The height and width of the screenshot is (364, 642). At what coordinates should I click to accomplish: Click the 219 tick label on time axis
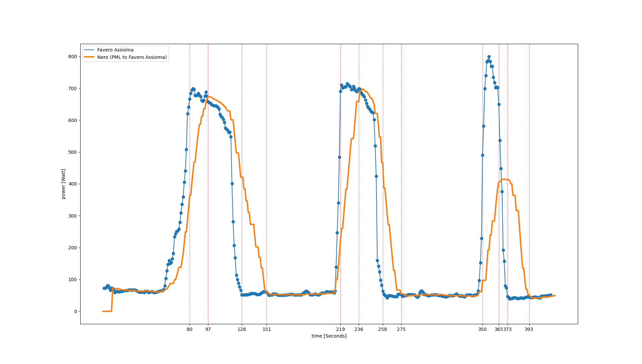340,330
